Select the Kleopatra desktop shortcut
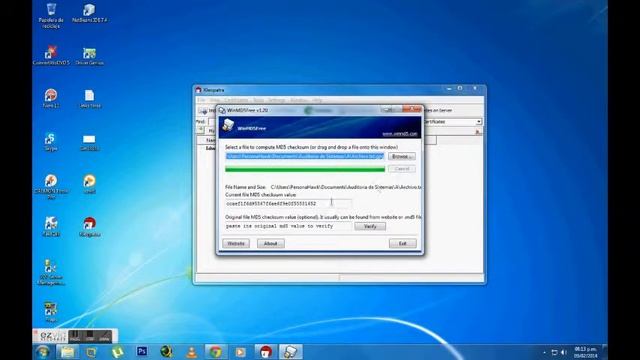640x360 pixels. click(89, 227)
